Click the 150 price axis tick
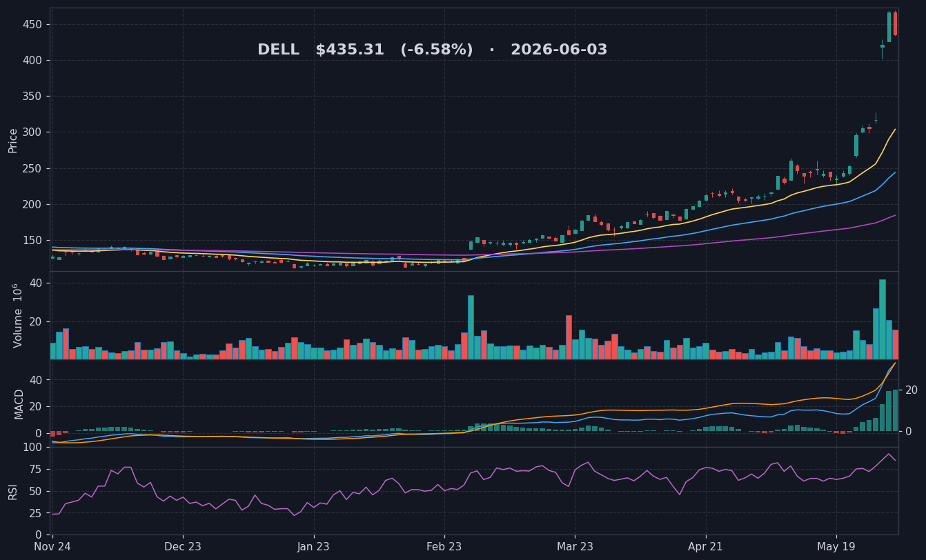The image size is (926, 560). [x=33, y=241]
